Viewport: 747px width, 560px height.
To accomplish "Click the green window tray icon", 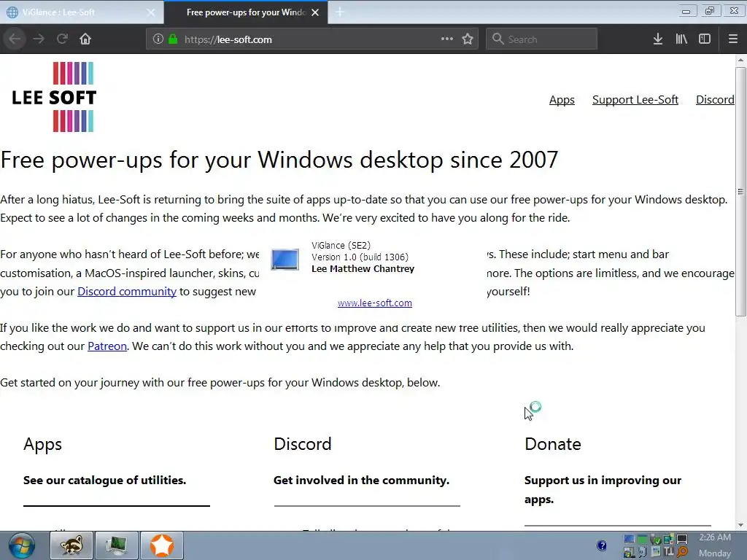I will (x=642, y=540).
